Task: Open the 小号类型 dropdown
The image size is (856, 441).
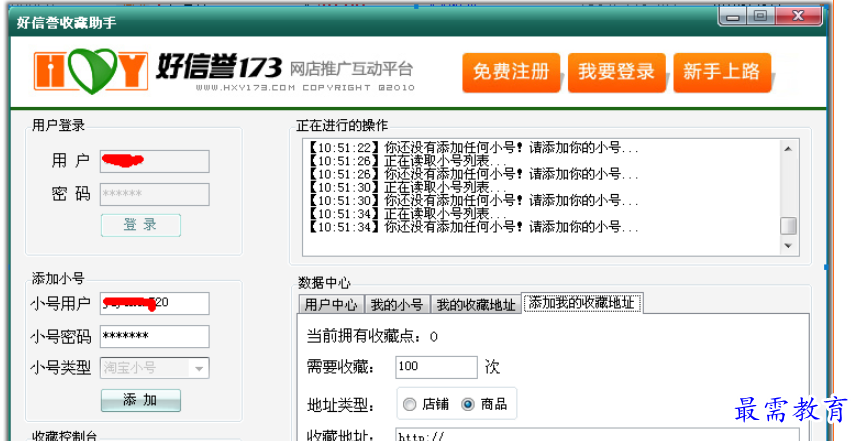Action: pos(154,368)
